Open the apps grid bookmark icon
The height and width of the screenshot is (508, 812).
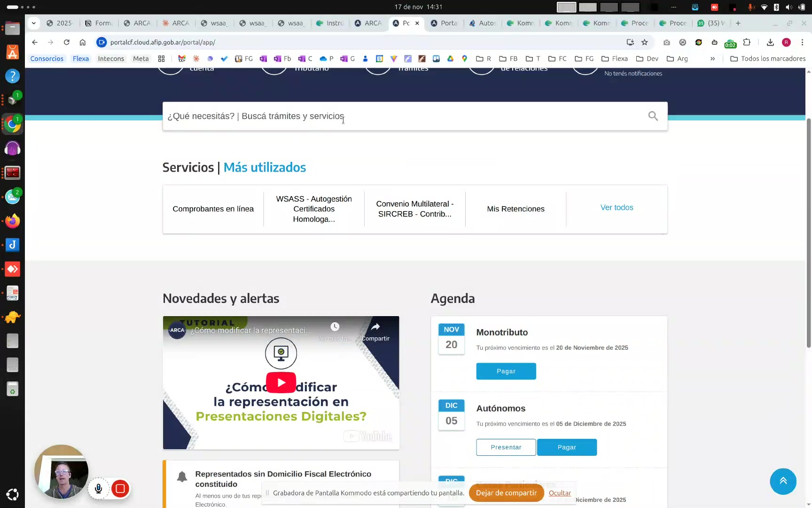[161, 59]
